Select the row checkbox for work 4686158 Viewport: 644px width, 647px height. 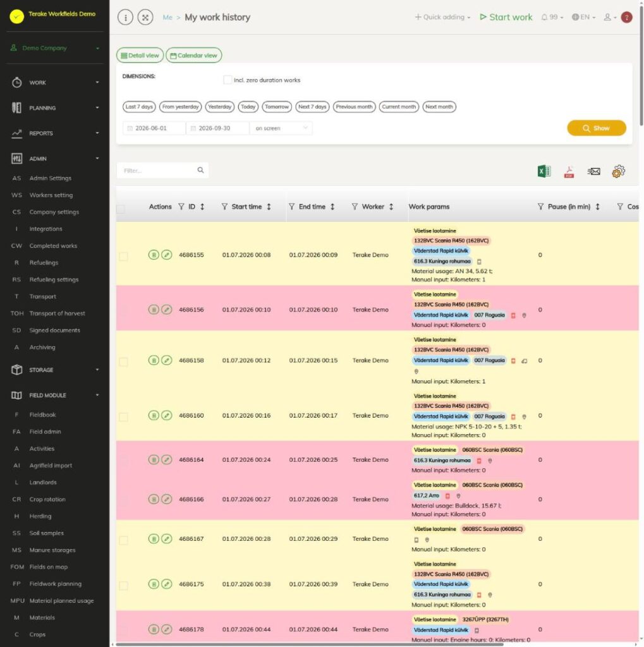click(x=123, y=362)
